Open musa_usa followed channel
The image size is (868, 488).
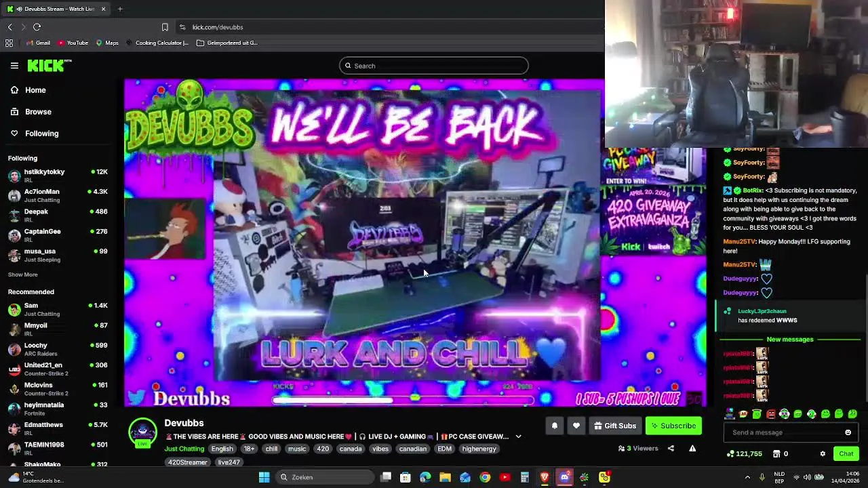point(58,255)
